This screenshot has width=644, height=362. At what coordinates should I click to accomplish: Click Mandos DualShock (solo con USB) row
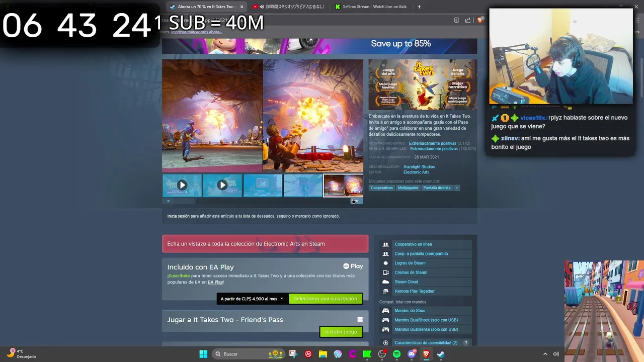[426, 320]
